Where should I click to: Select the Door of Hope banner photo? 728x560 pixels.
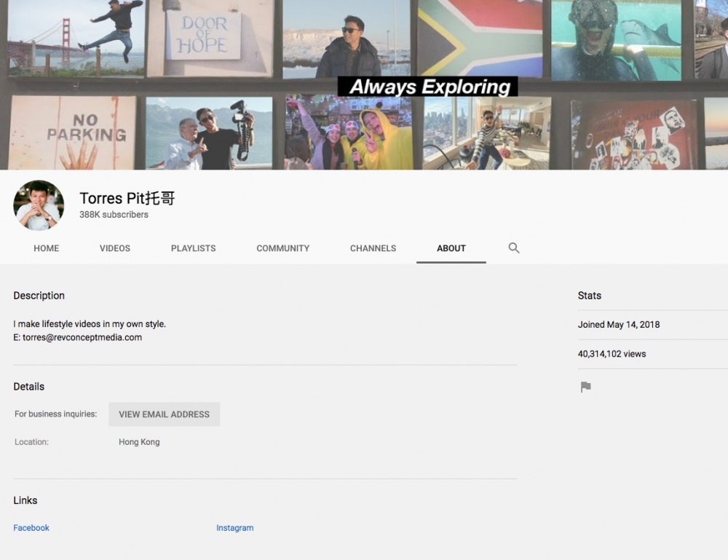(x=210, y=38)
